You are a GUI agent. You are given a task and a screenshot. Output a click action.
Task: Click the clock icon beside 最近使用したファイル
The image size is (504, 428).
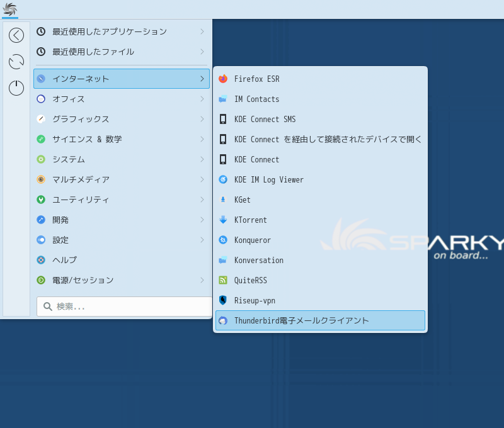coord(41,52)
